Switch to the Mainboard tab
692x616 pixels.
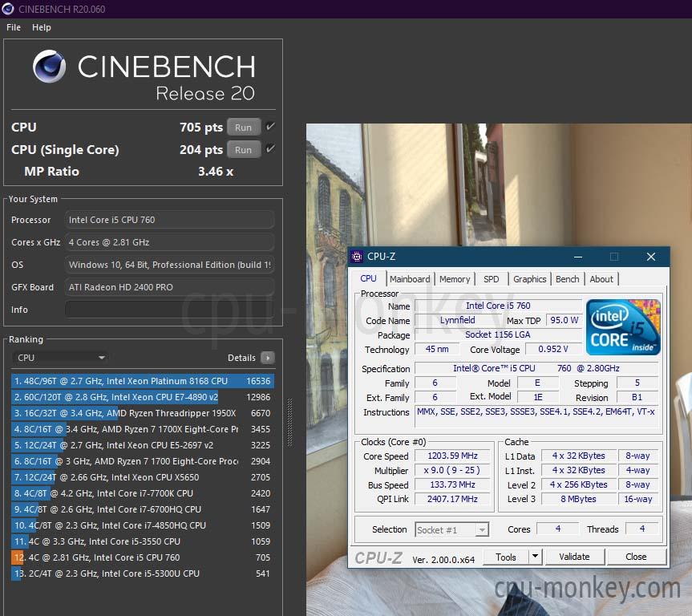[x=410, y=279]
